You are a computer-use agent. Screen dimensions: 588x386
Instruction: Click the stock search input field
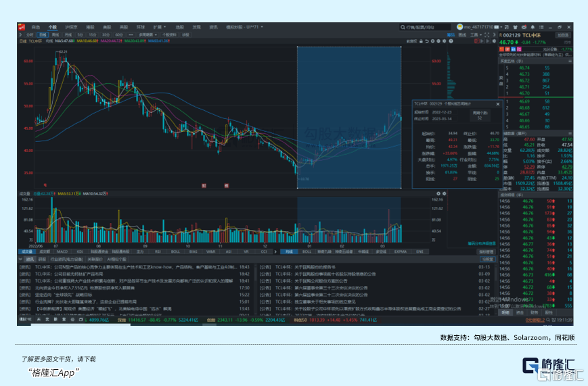click(x=426, y=27)
